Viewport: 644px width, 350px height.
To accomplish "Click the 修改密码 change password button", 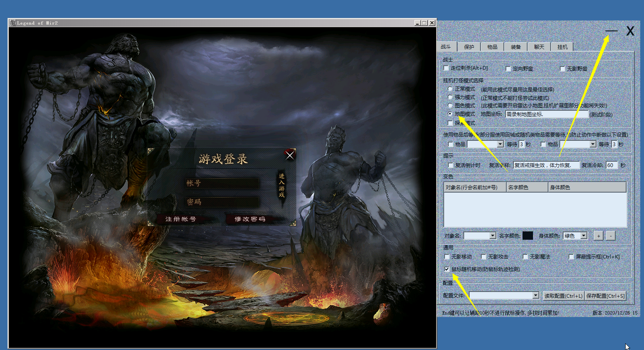I will [250, 219].
